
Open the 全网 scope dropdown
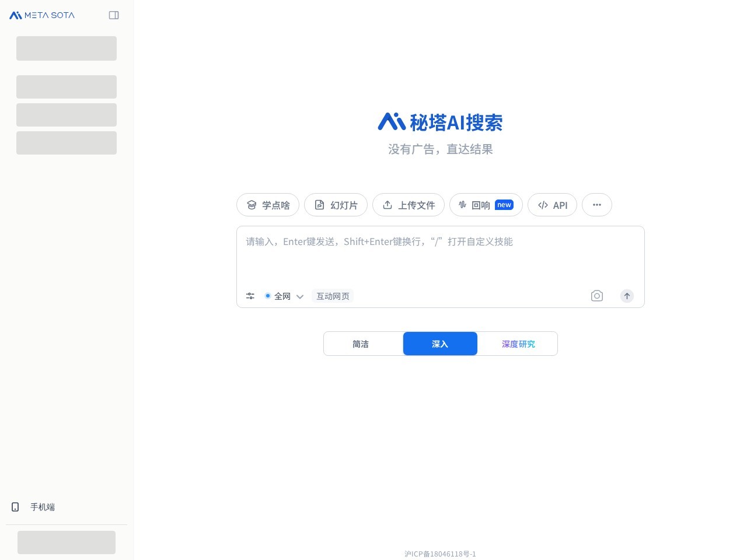284,296
